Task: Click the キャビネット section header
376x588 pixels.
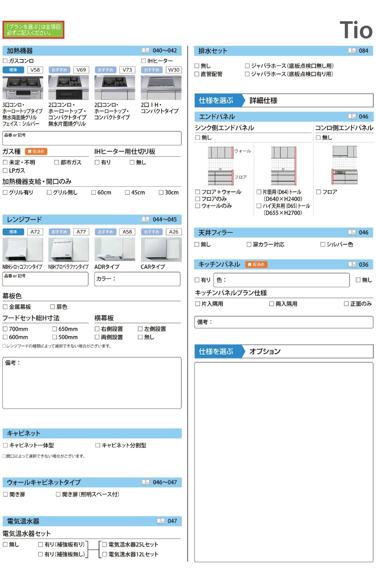Action: [x=92, y=433]
